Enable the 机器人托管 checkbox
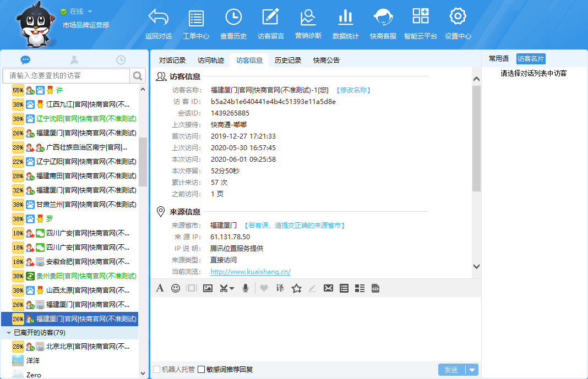588x379 pixels. click(157, 370)
